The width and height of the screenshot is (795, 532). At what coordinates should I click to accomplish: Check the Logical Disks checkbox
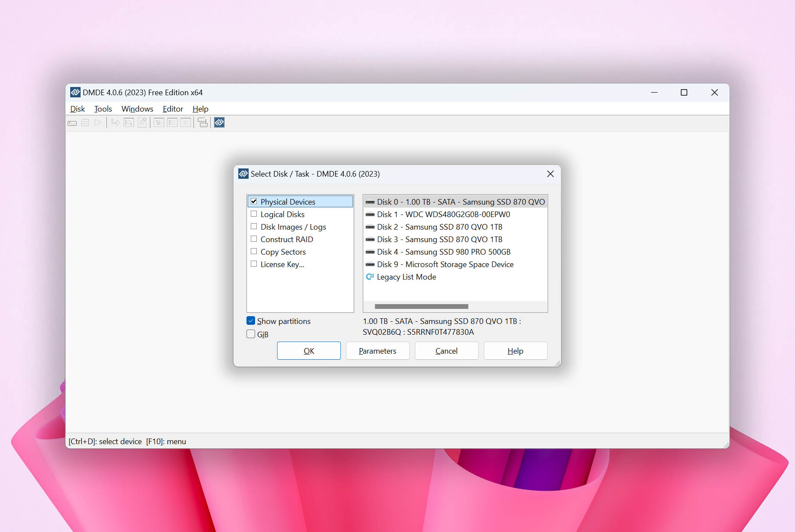[x=254, y=214]
